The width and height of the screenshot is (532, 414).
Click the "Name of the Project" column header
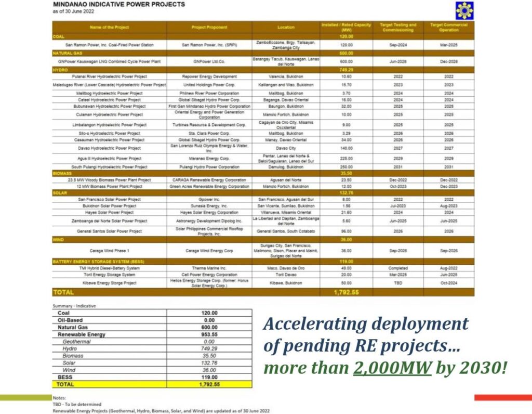point(109,27)
